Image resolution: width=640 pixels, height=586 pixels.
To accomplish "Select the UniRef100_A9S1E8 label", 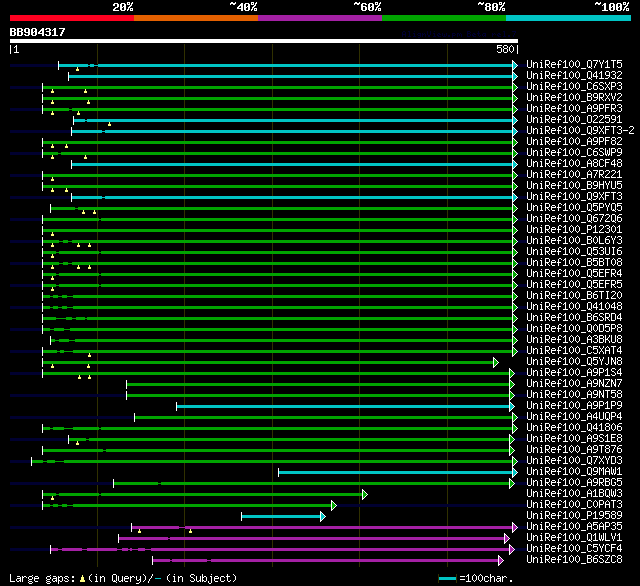I will 574,439.
